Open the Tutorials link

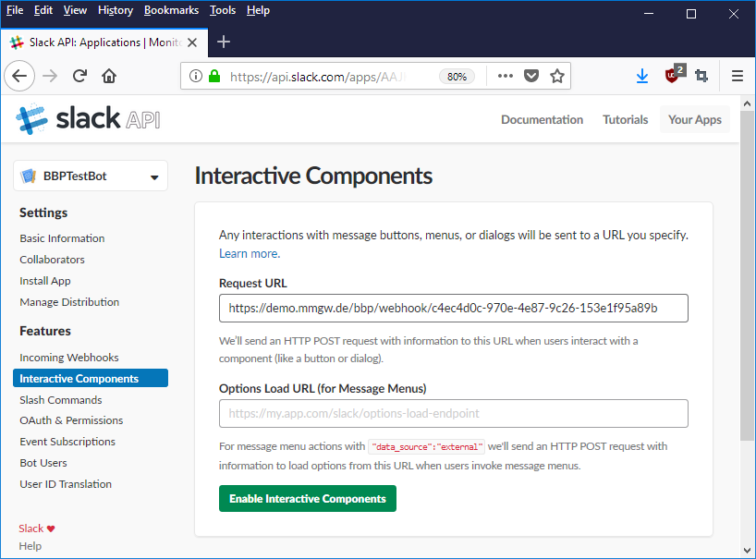click(626, 119)
